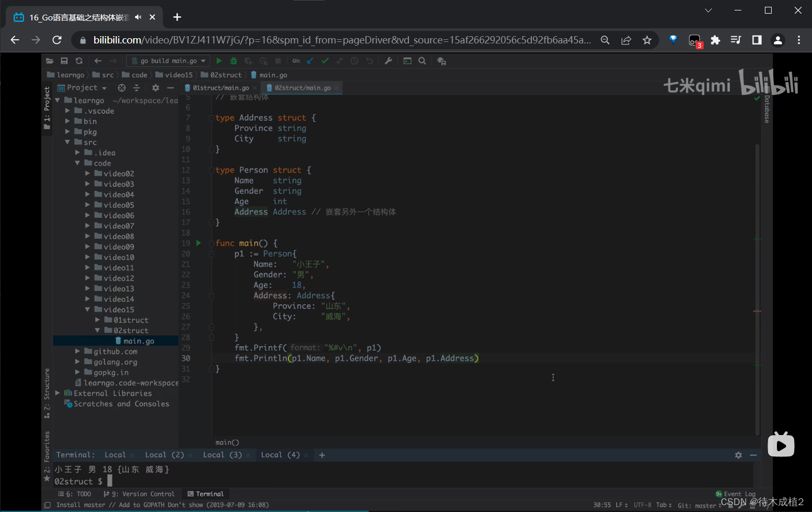The width and height of the screenshot is (812, 512).
Task: Run program with green play icon
Action: coord(219,61)
